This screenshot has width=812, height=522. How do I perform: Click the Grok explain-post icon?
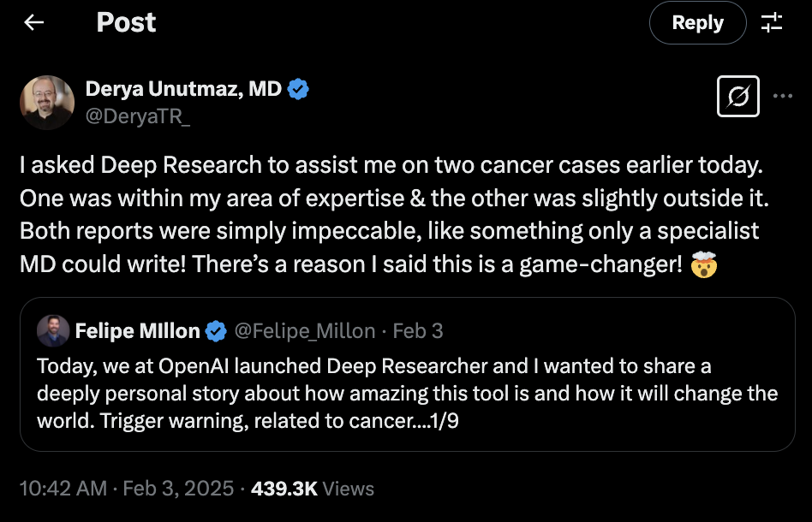[737, 96]
